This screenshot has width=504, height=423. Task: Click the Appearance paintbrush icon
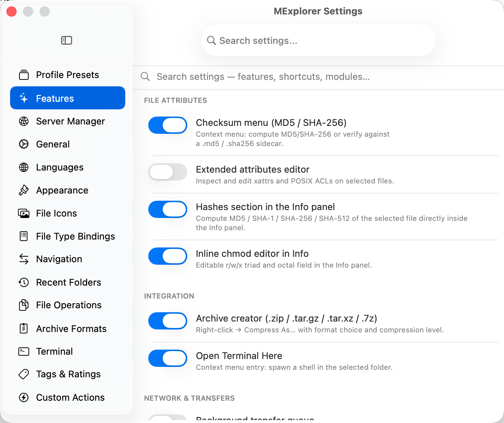pyautogui.click(x=24, y=190)
